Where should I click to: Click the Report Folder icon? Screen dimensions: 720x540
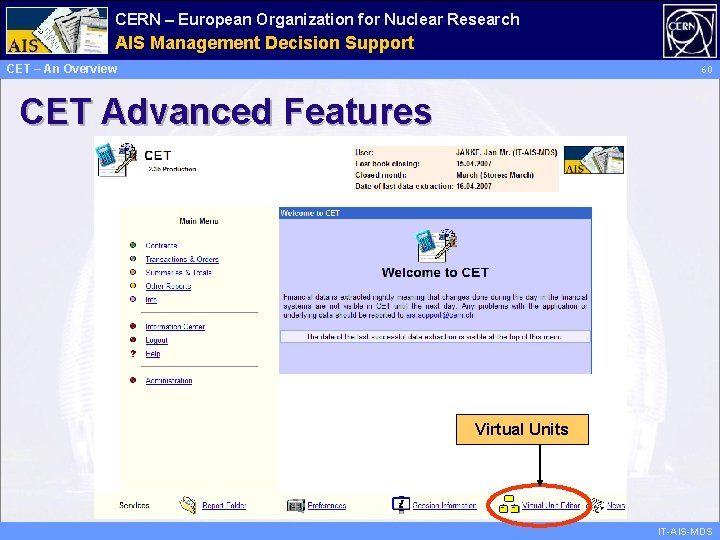[188, 505]
